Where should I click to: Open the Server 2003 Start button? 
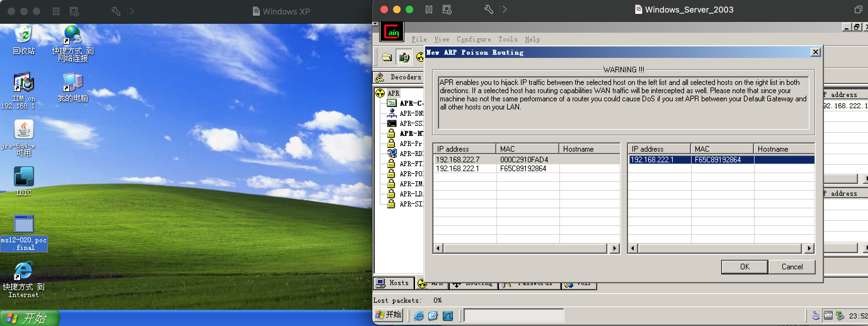click(389, 315)
